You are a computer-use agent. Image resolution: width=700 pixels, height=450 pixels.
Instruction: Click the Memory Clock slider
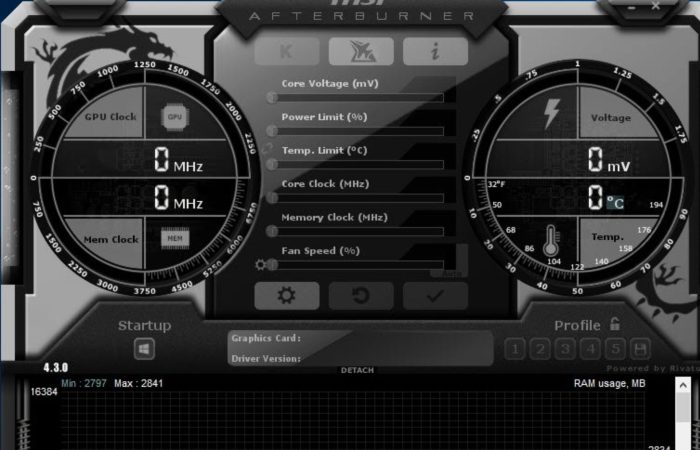357,231
